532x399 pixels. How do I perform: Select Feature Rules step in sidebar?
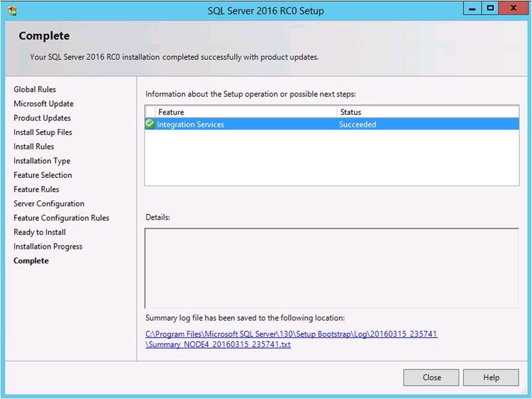[36, 189]
